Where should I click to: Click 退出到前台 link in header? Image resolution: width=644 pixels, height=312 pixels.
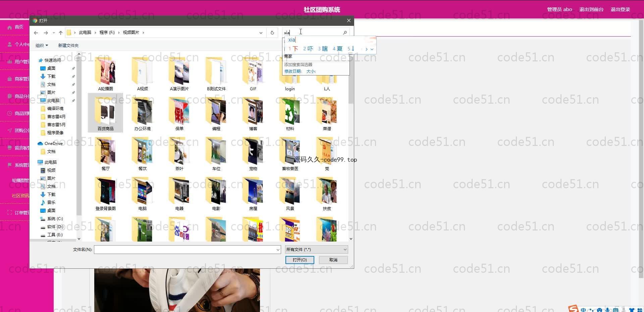(591, 9)
